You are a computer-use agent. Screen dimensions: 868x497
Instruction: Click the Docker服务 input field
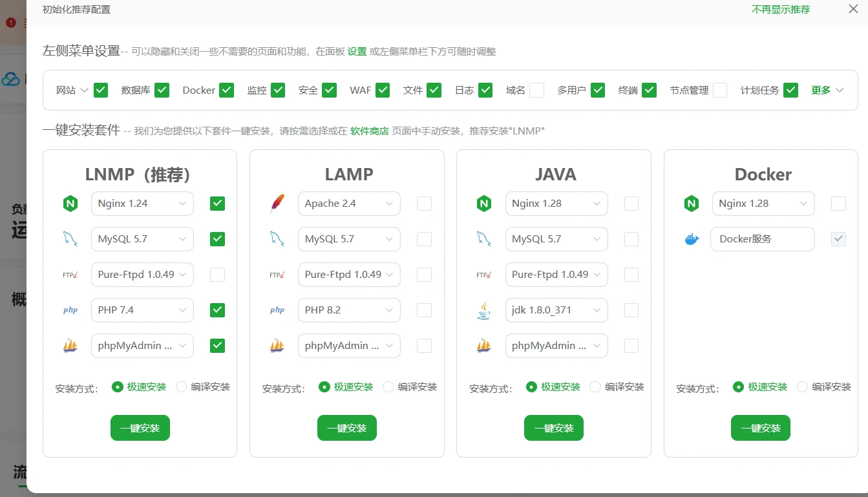point(762,239)
